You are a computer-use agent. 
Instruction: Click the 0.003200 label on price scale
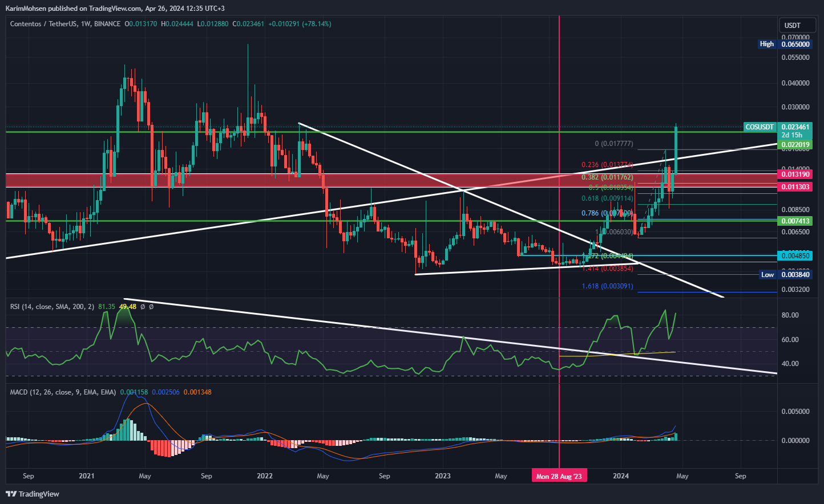click(x=795, y=290)
